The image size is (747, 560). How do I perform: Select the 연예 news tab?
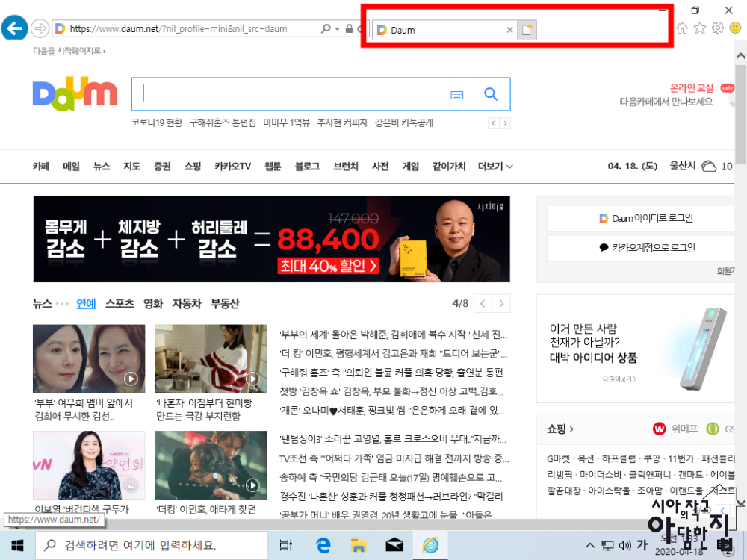coord(86,303)
